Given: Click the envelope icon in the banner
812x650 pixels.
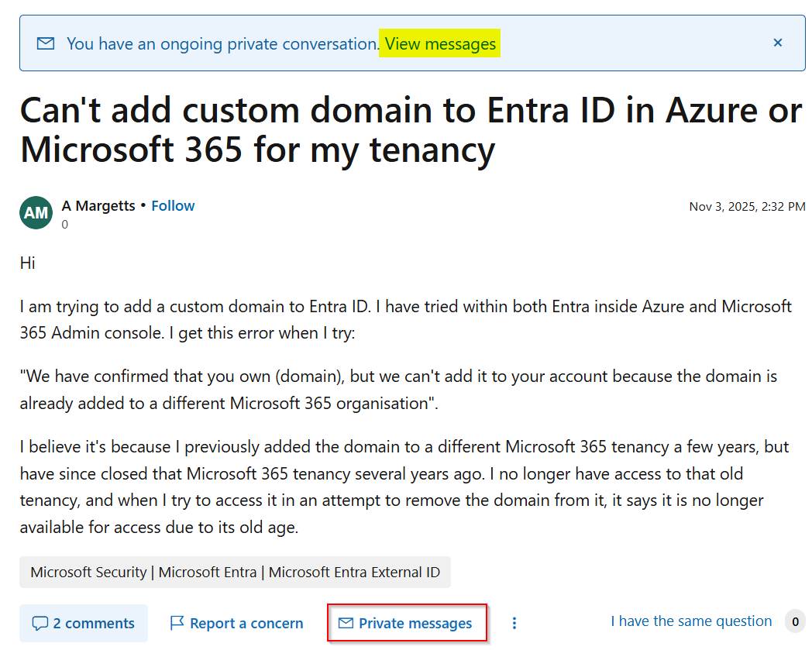Looking at the screenshot, I should 46,43.
